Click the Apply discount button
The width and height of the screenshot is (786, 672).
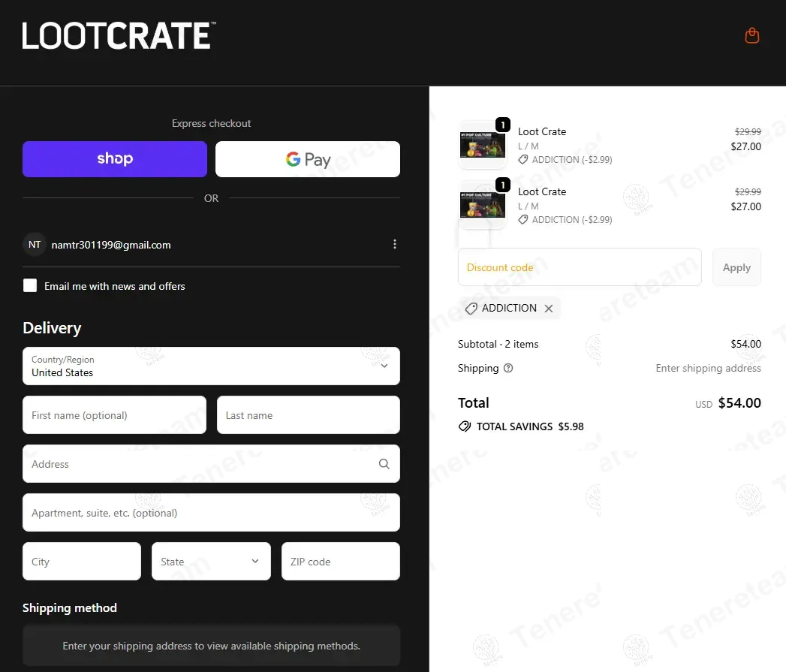coord(736,267)
